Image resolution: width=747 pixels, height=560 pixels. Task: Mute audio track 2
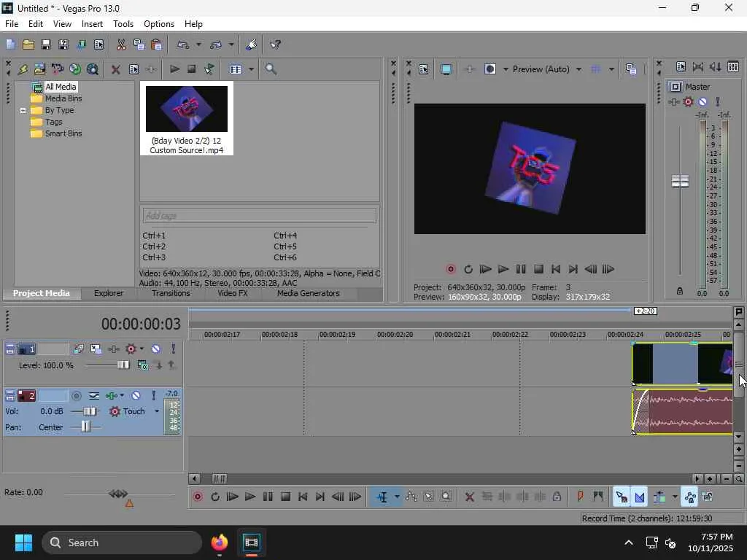point(136,395)
